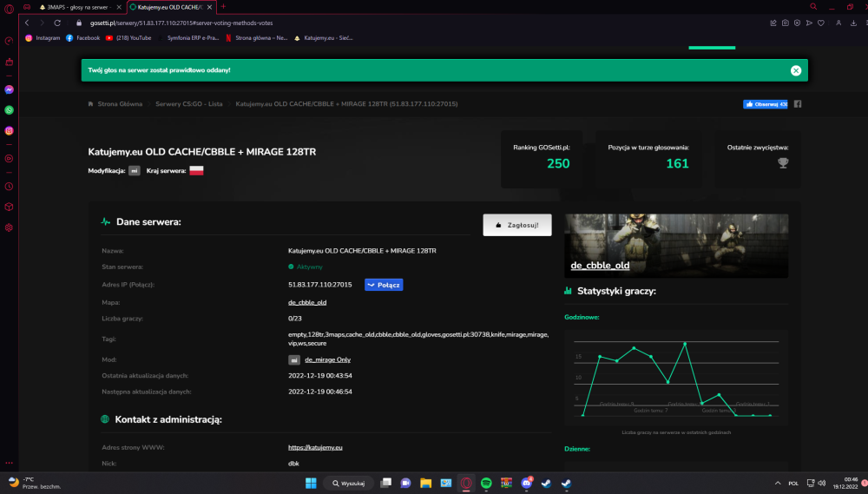Open Spotify from the taskbar
Image resolution: width=868 pixels, height=494 pixels.
click(486, 483)
